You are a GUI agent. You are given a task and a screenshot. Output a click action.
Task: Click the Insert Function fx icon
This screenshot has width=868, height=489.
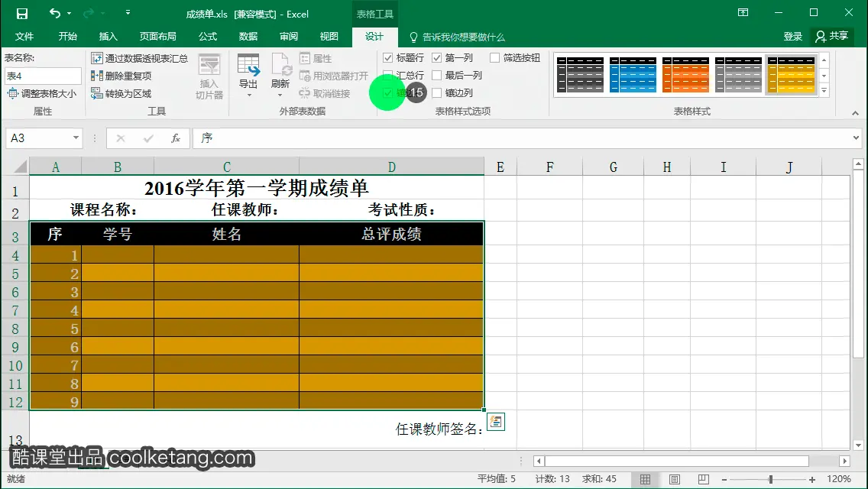176,138
